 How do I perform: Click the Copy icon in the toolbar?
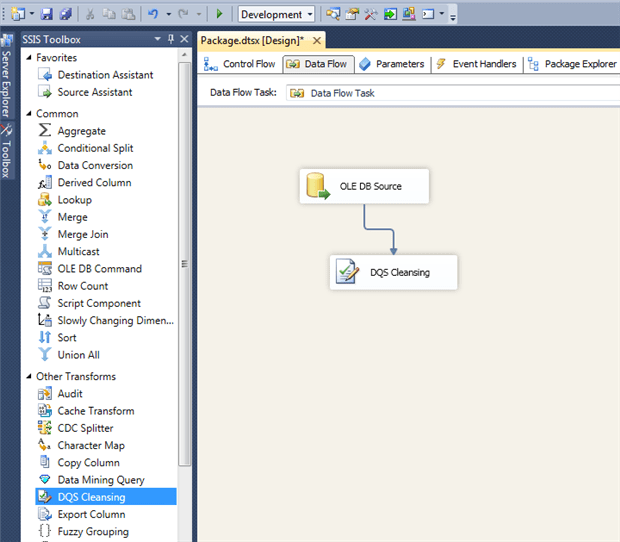(109, 14)
